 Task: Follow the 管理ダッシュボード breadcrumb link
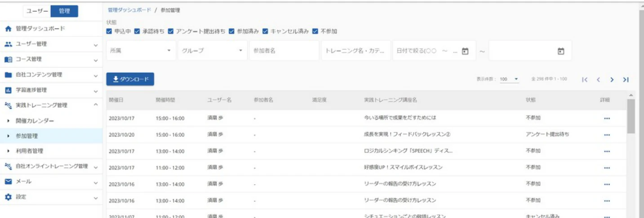click(129, 10)
